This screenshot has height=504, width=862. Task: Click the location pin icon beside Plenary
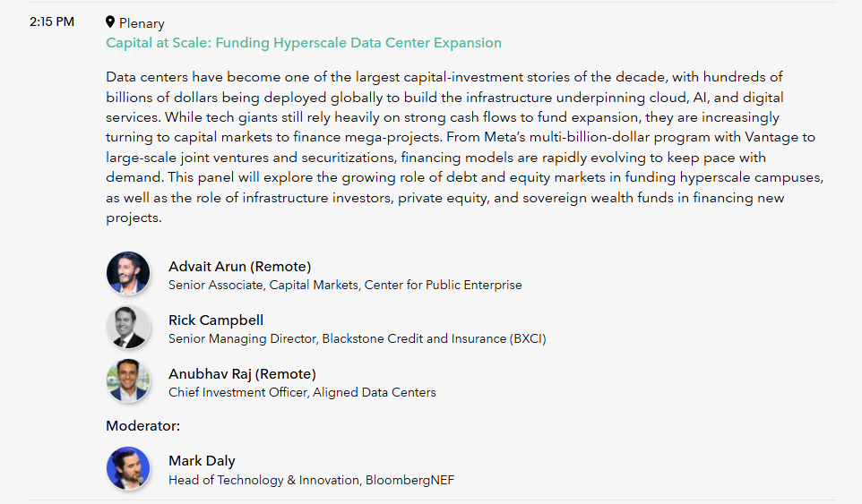point(110,22)
